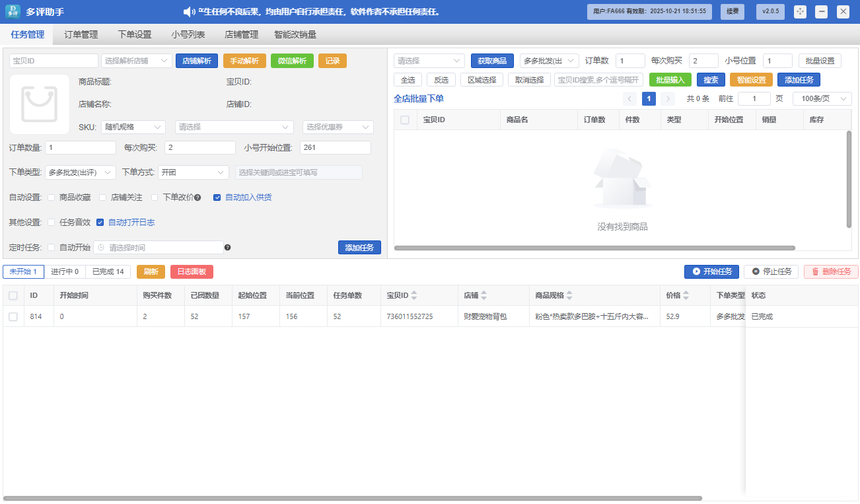Screen dimensions: 860x504
Task: Click the blue 店铺解析 button
Action: [196, 61]
